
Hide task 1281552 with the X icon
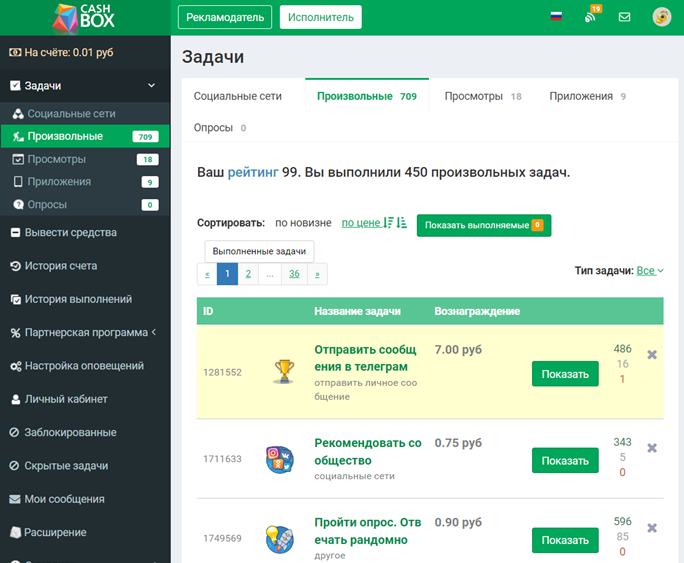tap(652, 355)
